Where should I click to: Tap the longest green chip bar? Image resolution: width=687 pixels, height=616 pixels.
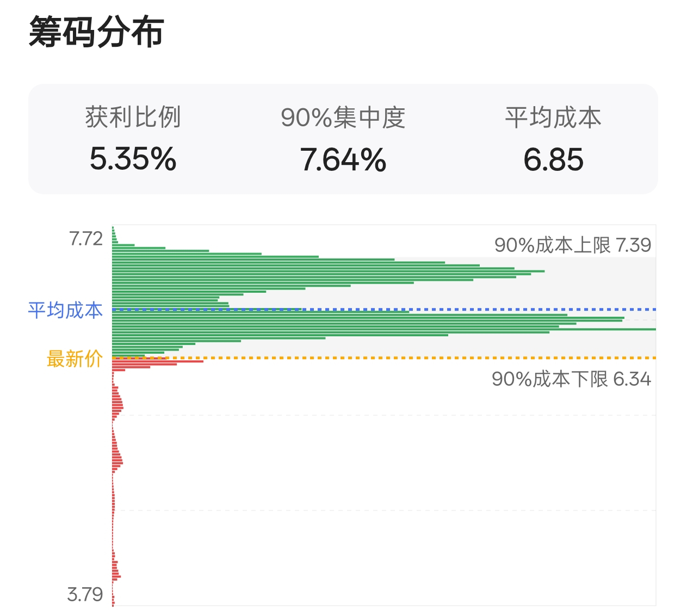384,329
